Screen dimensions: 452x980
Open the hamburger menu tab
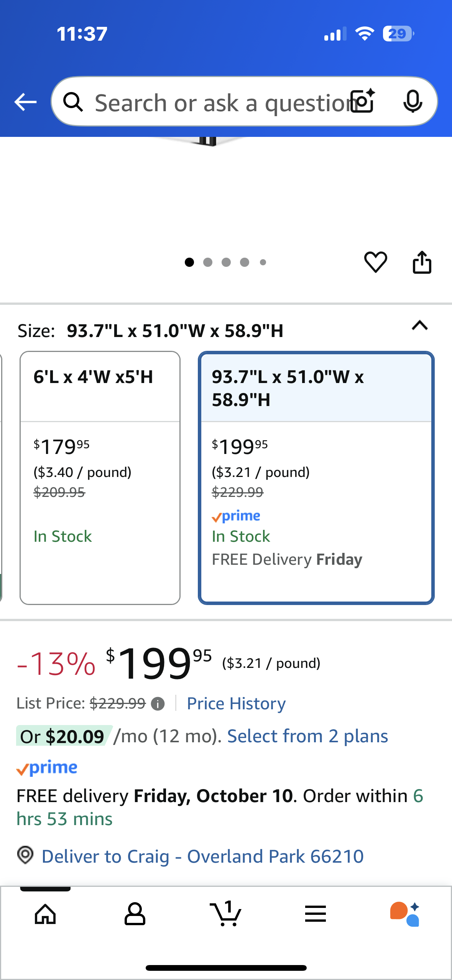(x=315, y=914)
